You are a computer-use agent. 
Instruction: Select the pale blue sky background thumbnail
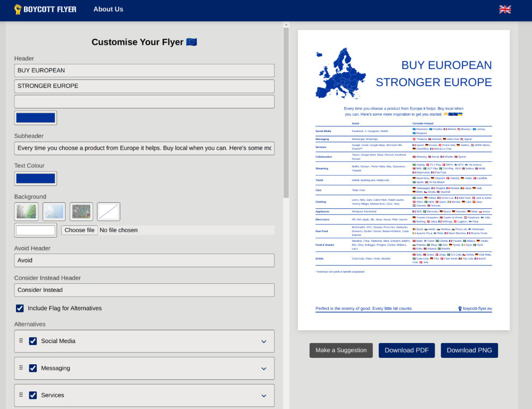[54, 211]
